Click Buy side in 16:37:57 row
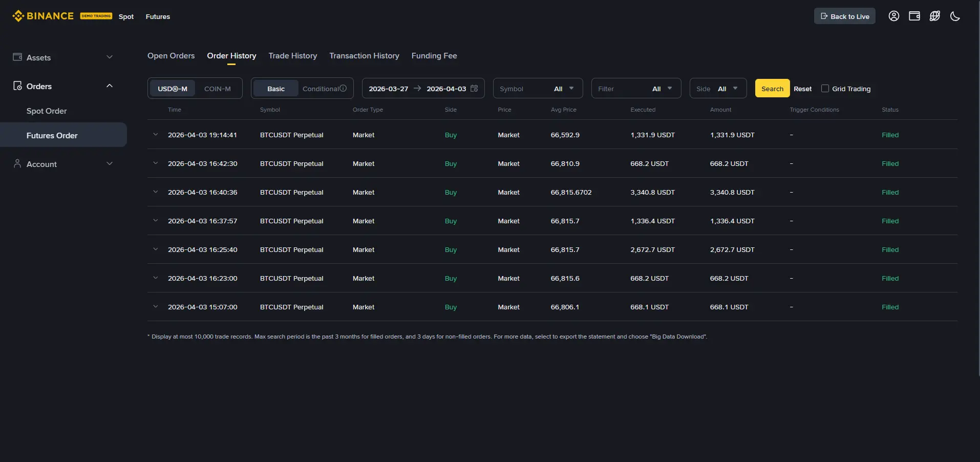Viewport: 980px width, 462px height. [x=451, y=221]
